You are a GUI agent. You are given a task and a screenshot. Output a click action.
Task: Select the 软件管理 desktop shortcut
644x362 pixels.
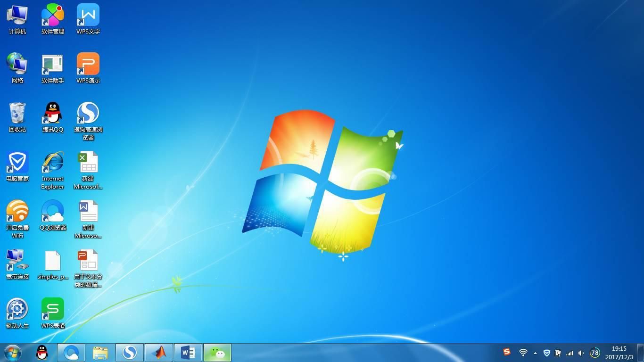(53, 19)
